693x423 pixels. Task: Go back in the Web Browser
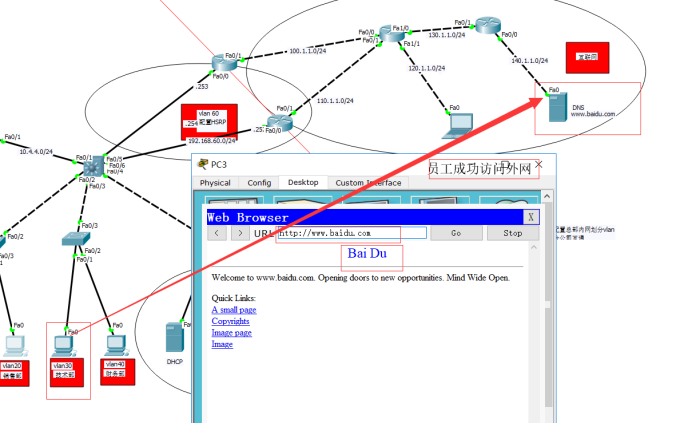coord(217,233)
